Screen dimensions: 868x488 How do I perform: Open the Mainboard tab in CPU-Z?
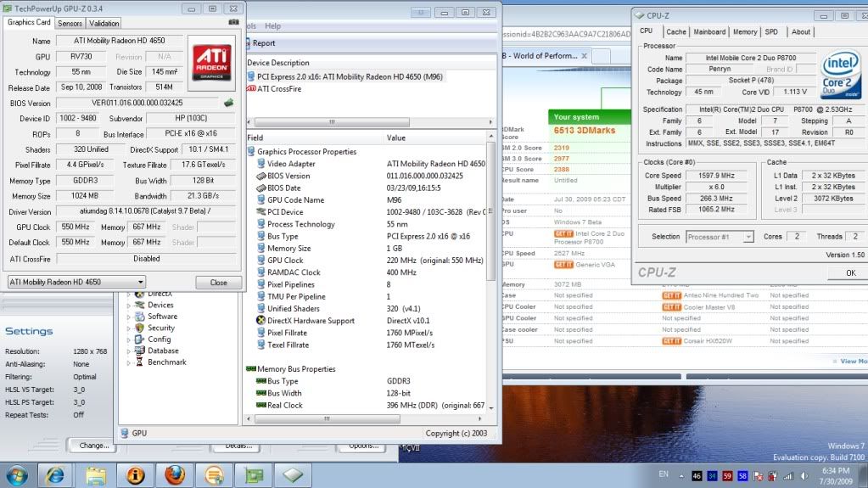click(x=709, y=31)
